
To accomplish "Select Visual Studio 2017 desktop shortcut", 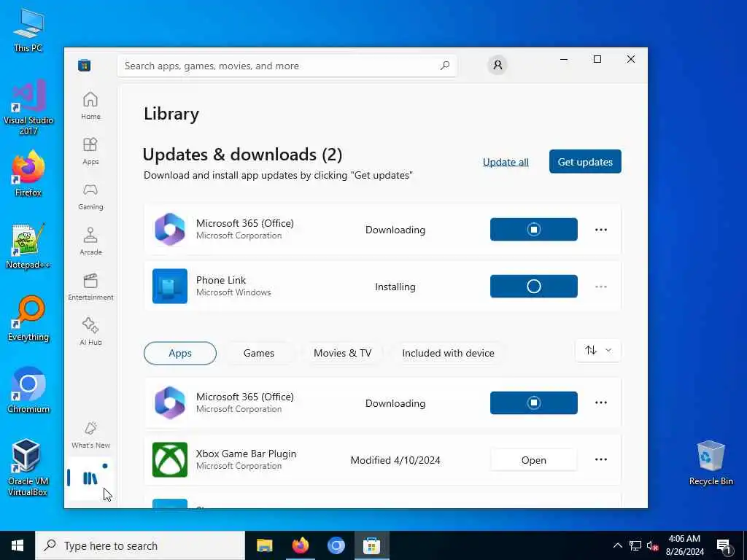I will pyautogui.click(x=28, y=108).
